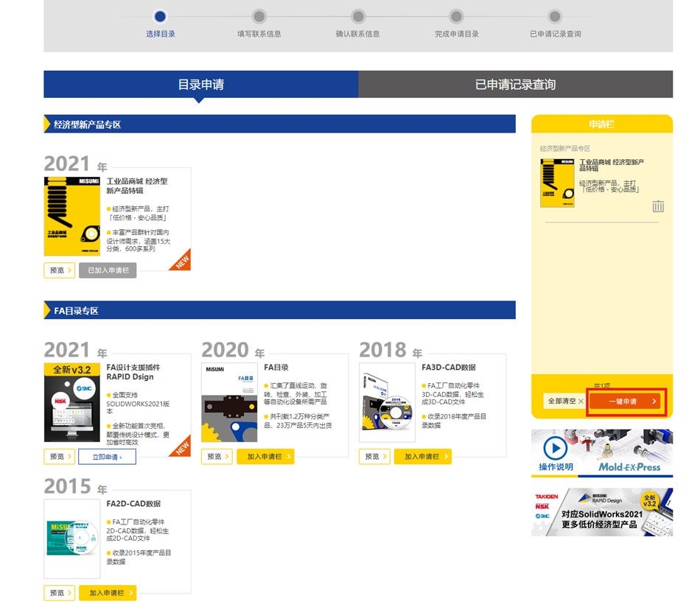Screen dimensions: 700x610
Task: Click the 确认联系信息 step circle
Action: click(358, 16)
